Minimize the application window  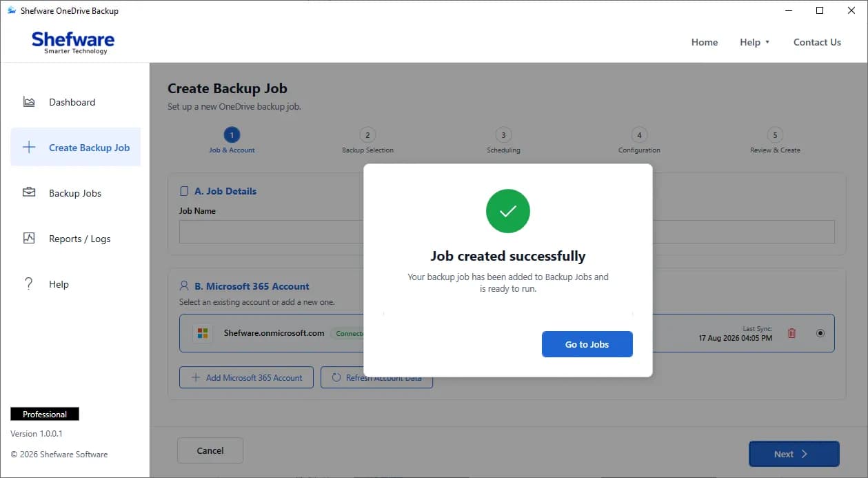coord(788,10)
